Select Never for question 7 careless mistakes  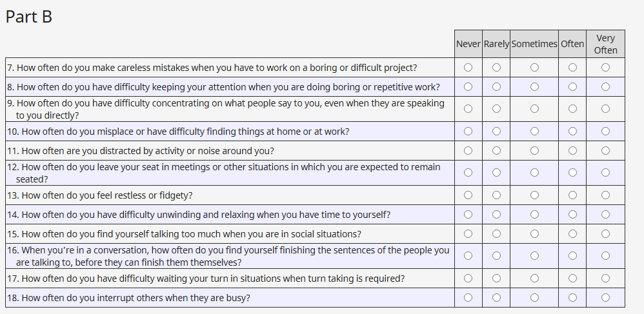pyautogui.click(x=468, y=67)
